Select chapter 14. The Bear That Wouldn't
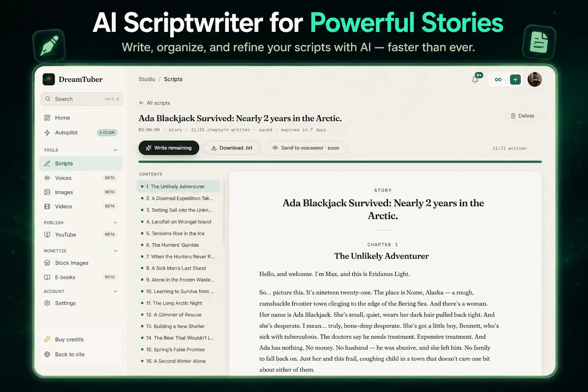The image size is (588, 392). 178,338
